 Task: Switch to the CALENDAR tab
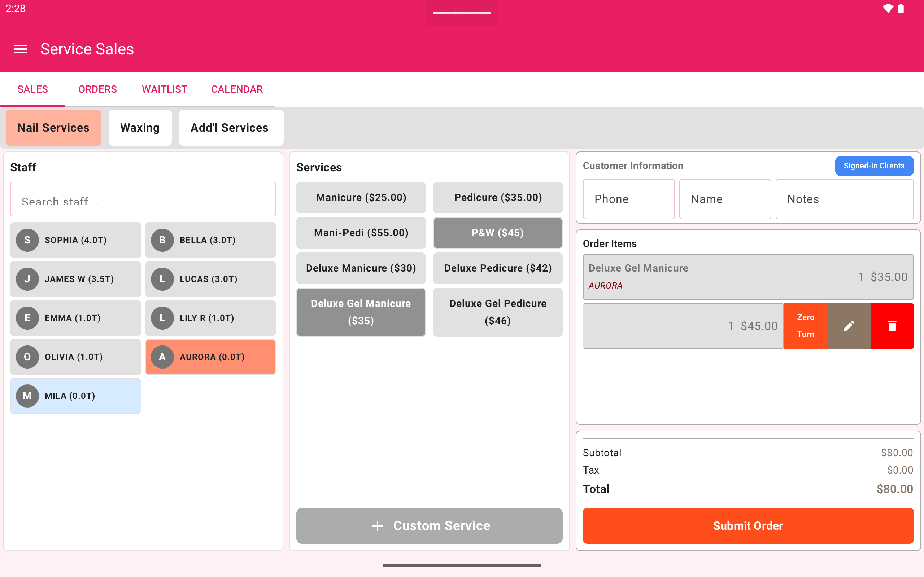click(237, 89)
